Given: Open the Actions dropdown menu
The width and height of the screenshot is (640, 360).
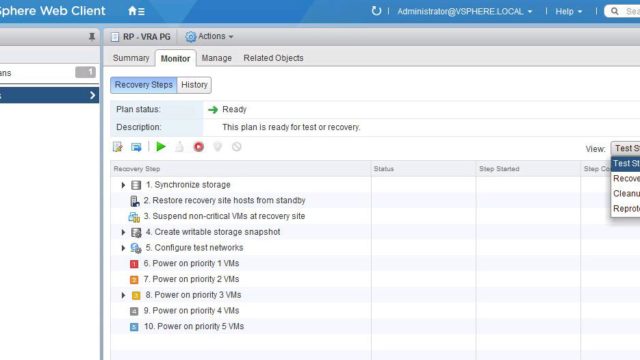Looking at the screenshot, I should coord(216,36).
